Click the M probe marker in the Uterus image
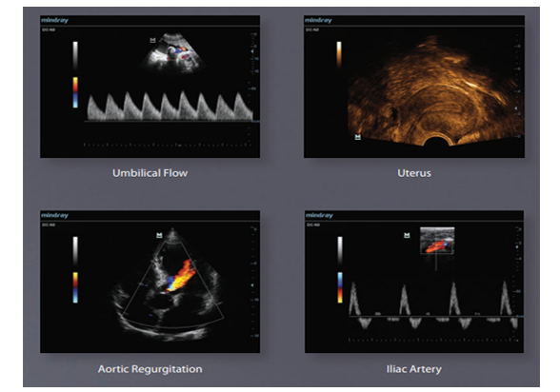Screen dimensions: 560x392 coord(358,137)
